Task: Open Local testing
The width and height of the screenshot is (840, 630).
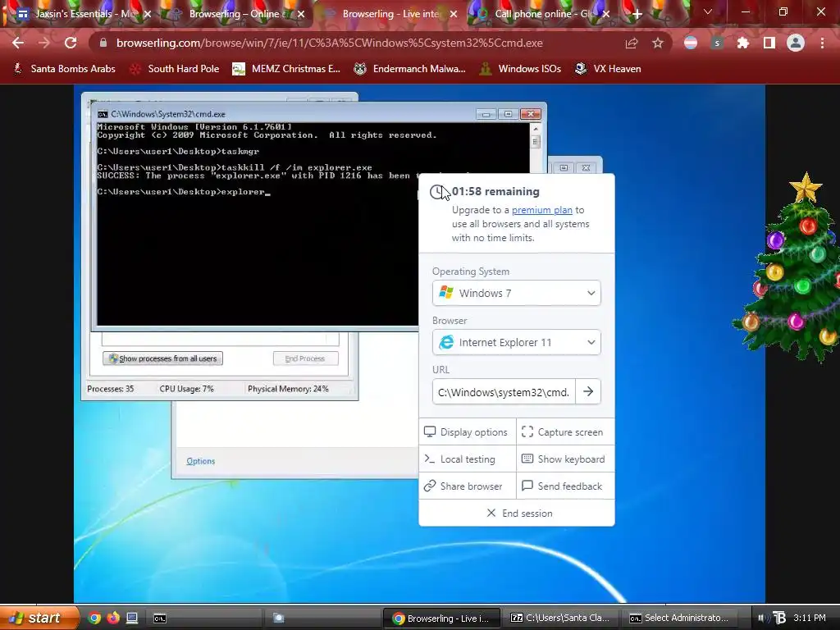Action: pos(467,459)
